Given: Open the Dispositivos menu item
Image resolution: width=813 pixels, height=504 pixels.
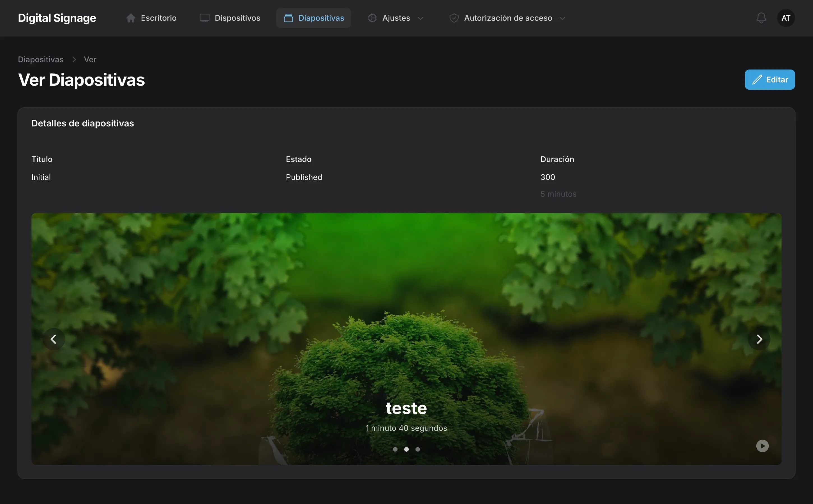Looking at the screenshot, I should pyautogui.click(x=230, y=18).
